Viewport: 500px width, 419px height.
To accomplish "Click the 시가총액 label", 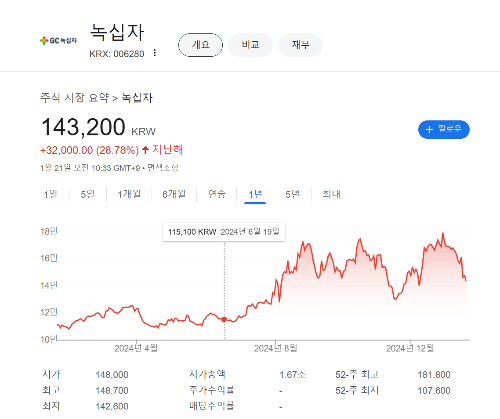I will coord(207,374).
